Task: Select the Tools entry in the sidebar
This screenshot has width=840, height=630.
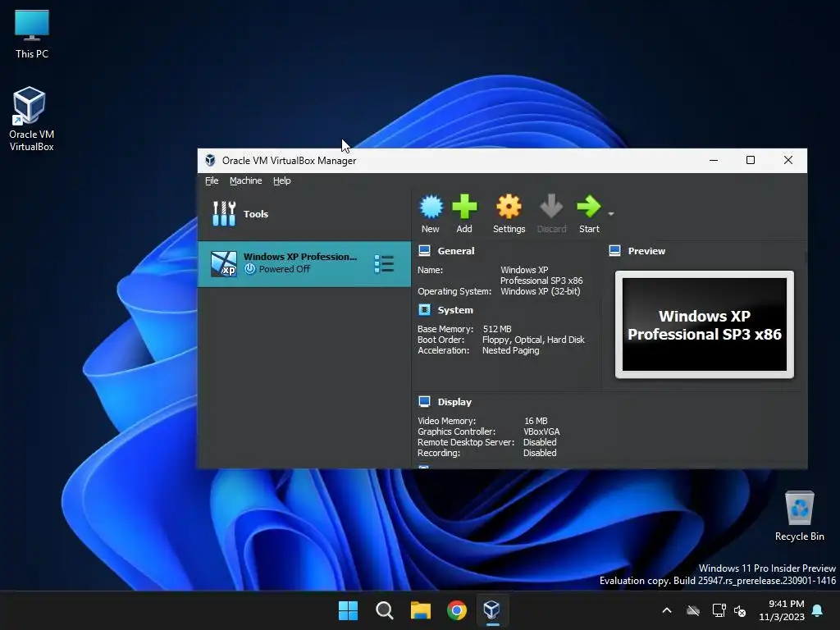Action: 304,214
